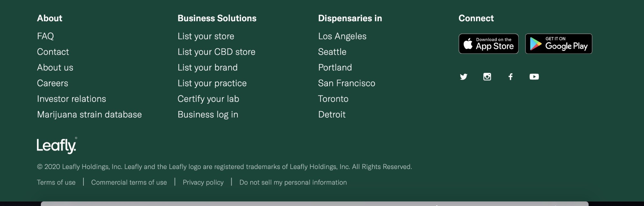Viewport: 644px width, 206px height.
Task: Tap Get it on Google Play badge
Action: tap(559, 44)
